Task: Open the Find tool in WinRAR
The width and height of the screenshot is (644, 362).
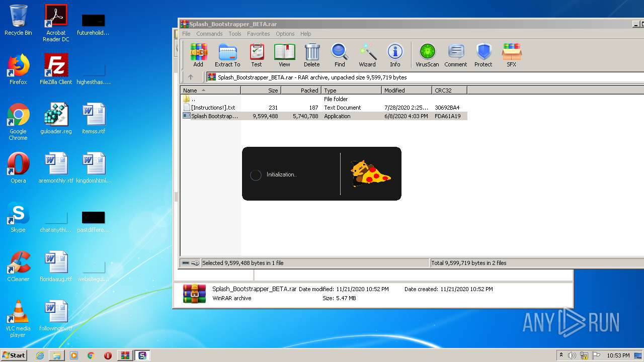Action: tap(340, 55)
